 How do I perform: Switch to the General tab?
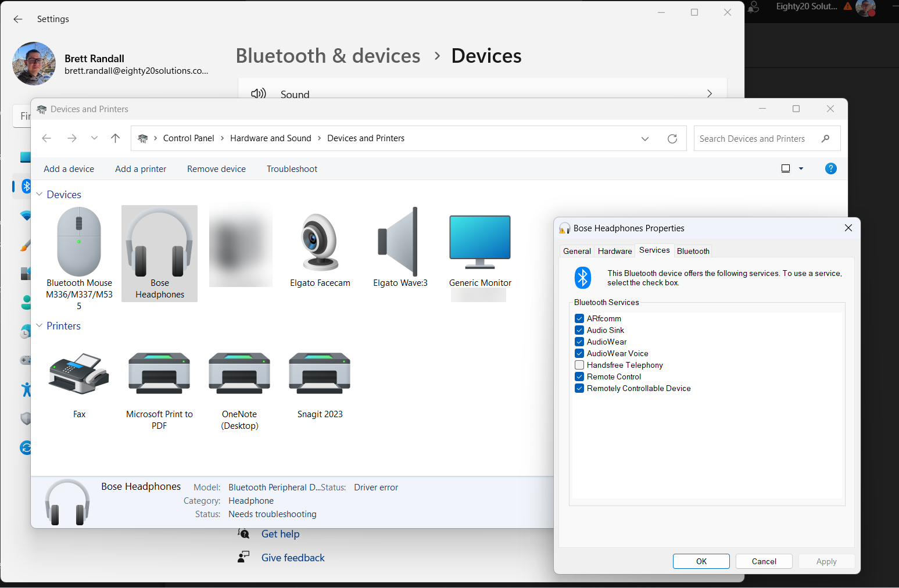coord(577,251)
